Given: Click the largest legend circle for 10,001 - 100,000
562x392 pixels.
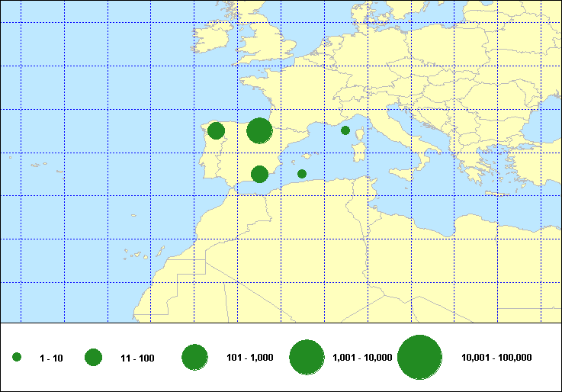Looking at the screenshot, I should pos(420,358).
